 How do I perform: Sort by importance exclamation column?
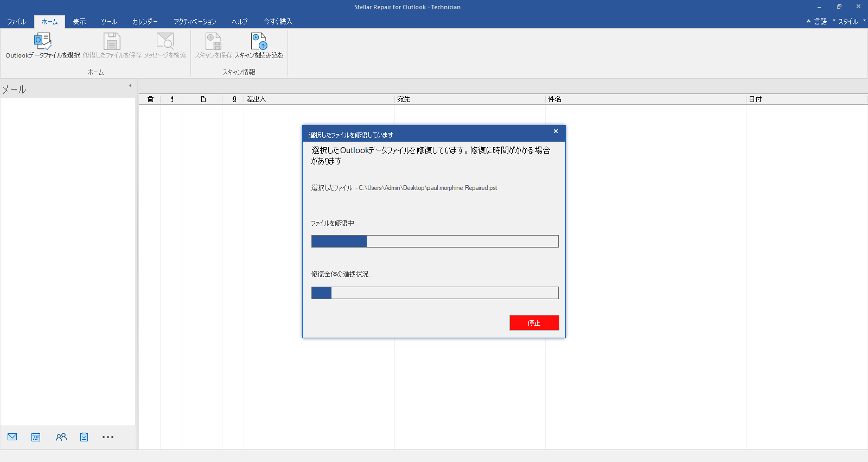pyautogui.click(x=172, y=99)
